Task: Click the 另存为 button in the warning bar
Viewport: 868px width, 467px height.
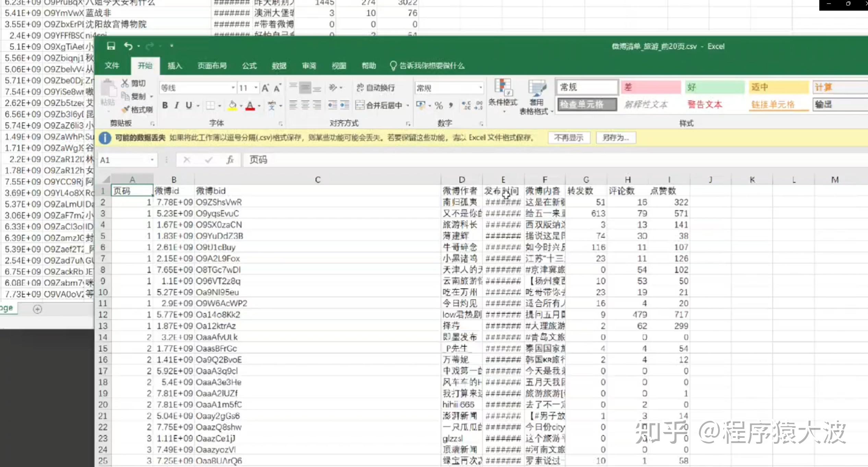Action: pyautogui.click(x=616, y=137)
